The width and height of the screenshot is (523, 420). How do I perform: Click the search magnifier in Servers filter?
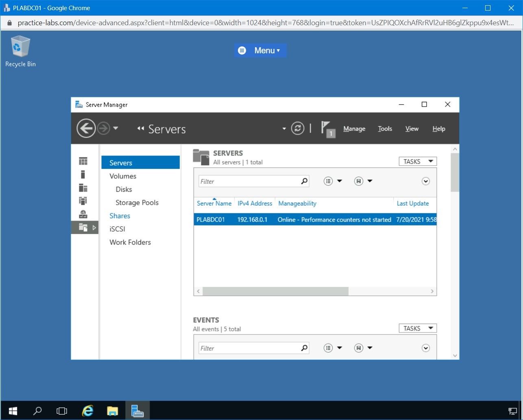(304, 181)
